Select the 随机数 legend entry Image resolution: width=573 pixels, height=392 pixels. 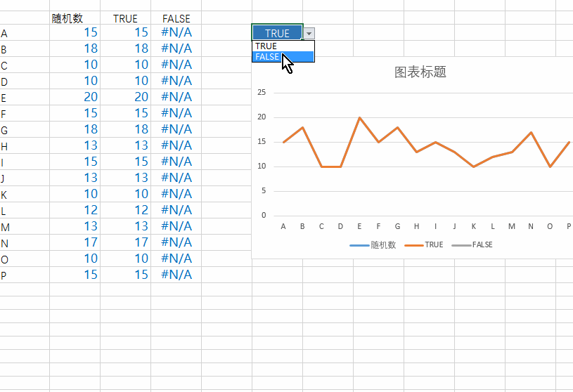pyautogui.click(x=373, y=244)
